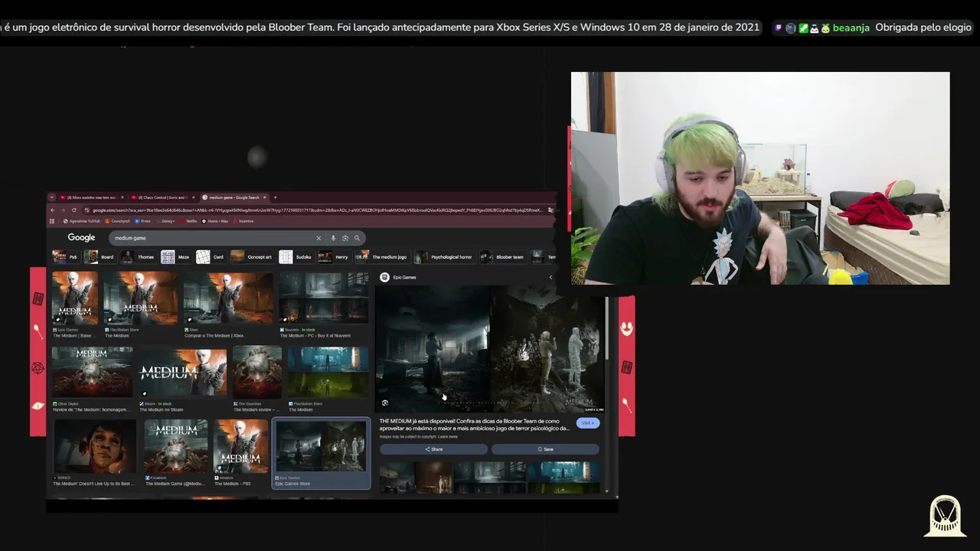980x551 pixels.
Task: Open the tab search dropdown arrow
Action: point(52,197)
